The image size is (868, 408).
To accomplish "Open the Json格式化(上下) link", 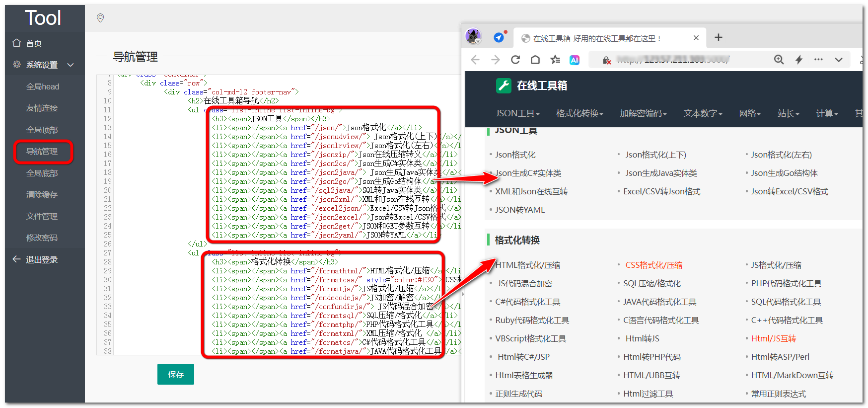I will point(655,155).
